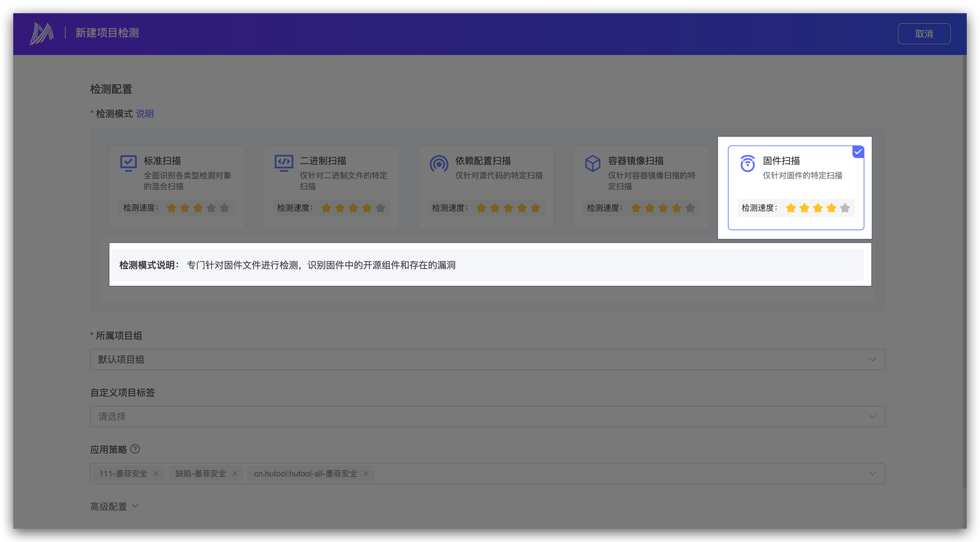Viewport: 980px width, 542px height.
Task: Open the 应用策略 dropdown arrow
Action: point(872,473)
